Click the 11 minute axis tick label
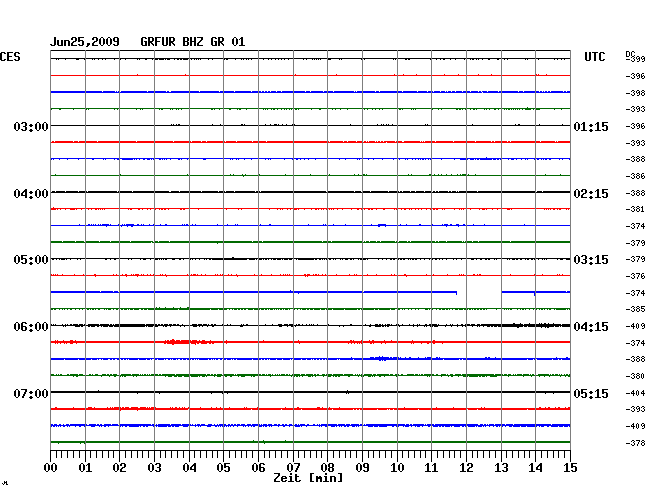Screen dimensions: 650x494 point(431,468)
